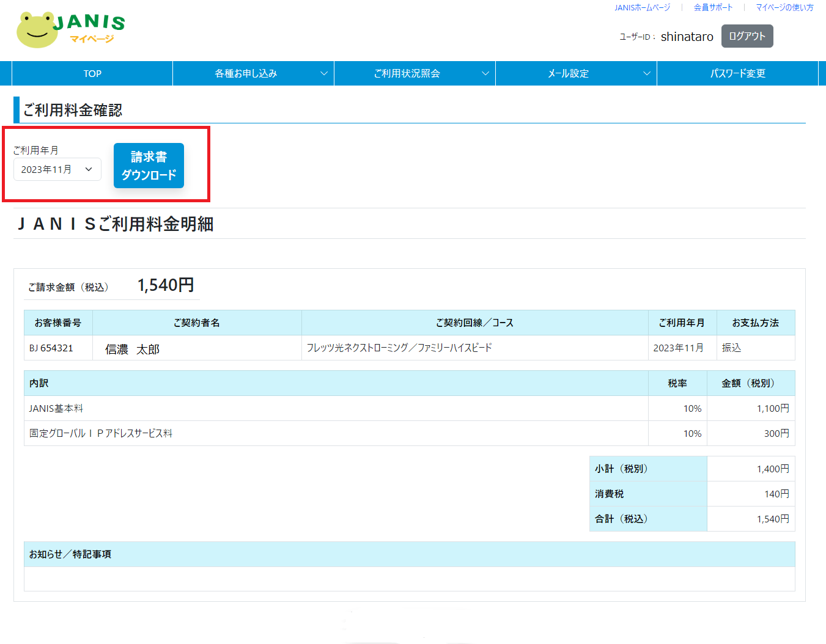Open the パスワード変更 menu item
The width and height of the screenshot is (826, 644).
click(x=737, y=73)
